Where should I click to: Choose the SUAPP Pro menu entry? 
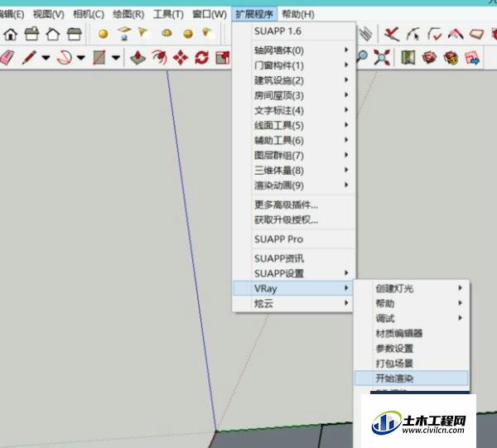pyautogui.click(x=293, y=238)
